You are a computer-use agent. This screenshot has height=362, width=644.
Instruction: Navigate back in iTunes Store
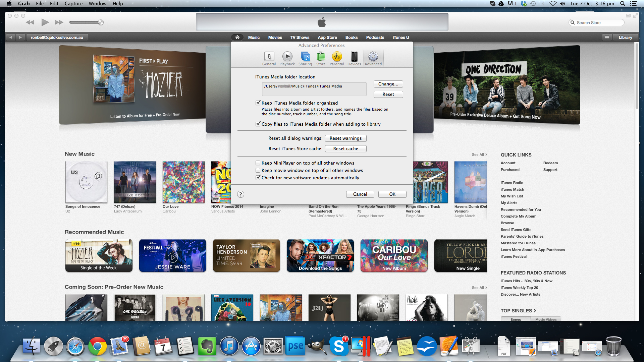pos(11,37)
